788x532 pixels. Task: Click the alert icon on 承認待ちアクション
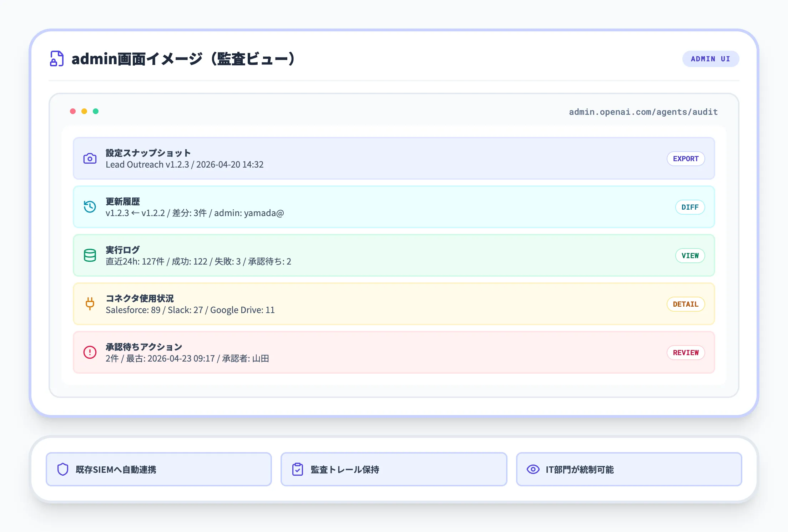pyautogui.click(x=90, y=352)
